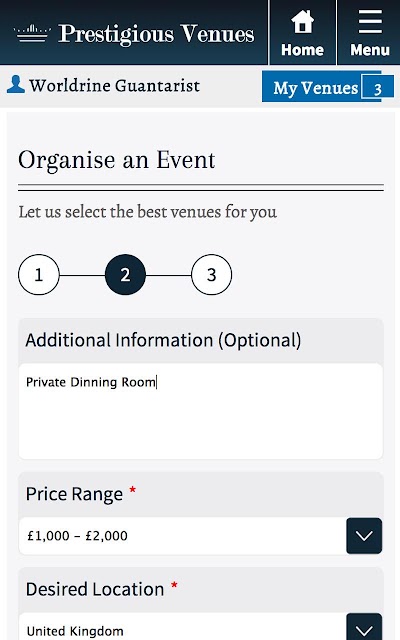Expand the Price Range dropdown arrow

coord(364,536)
